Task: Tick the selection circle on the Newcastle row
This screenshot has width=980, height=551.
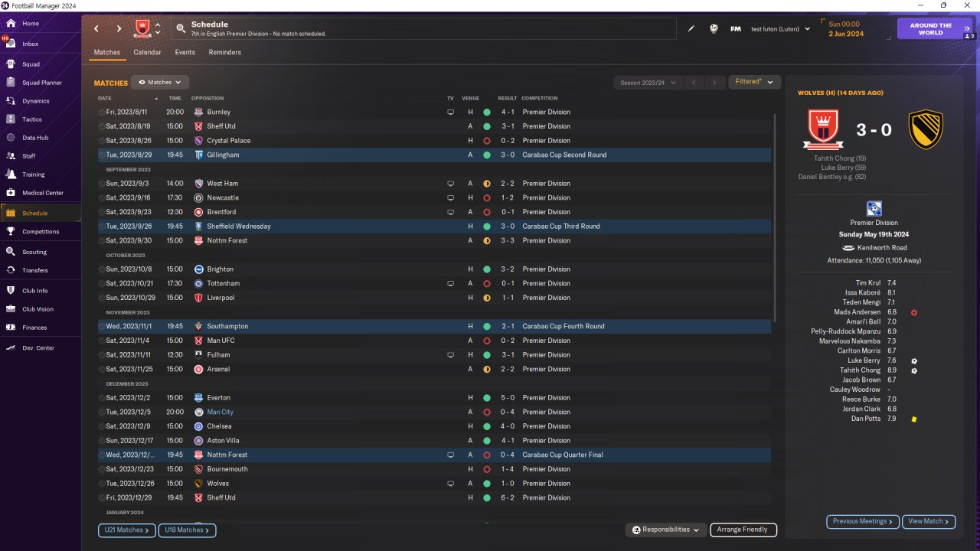Action: pos(102,198)
